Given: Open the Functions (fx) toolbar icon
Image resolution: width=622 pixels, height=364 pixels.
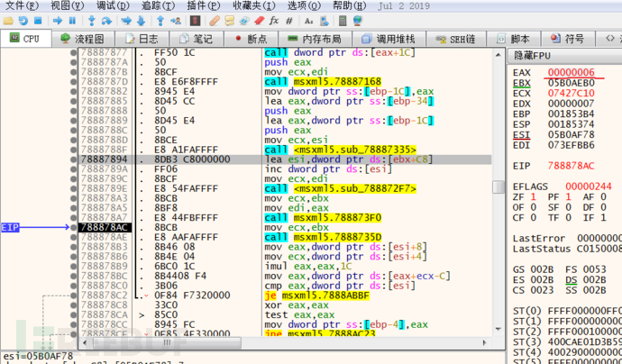Looking at the screenshot, I should pyautogui.click(x=273, y=20).
